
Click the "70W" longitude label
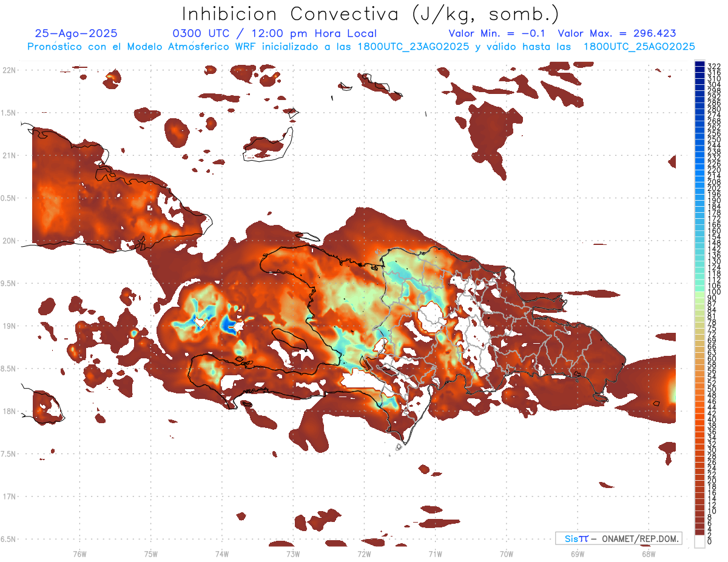[506, 554]
